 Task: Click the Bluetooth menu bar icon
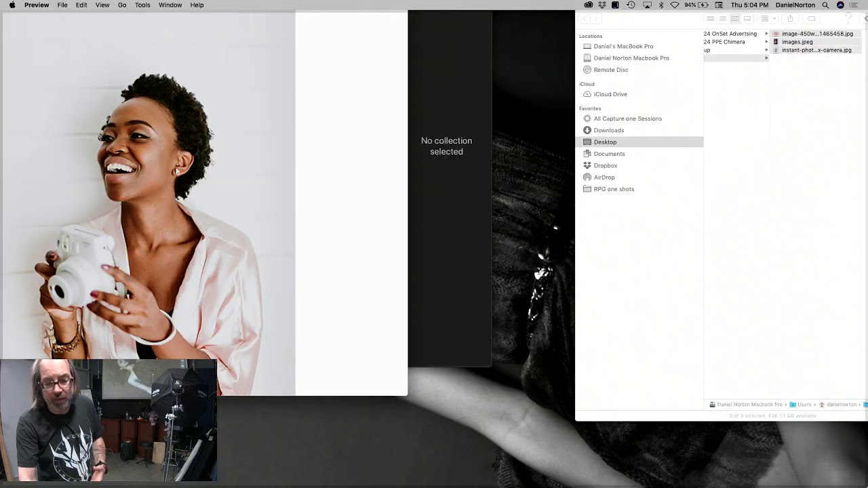pyautogui.click(x=661, y=5)
